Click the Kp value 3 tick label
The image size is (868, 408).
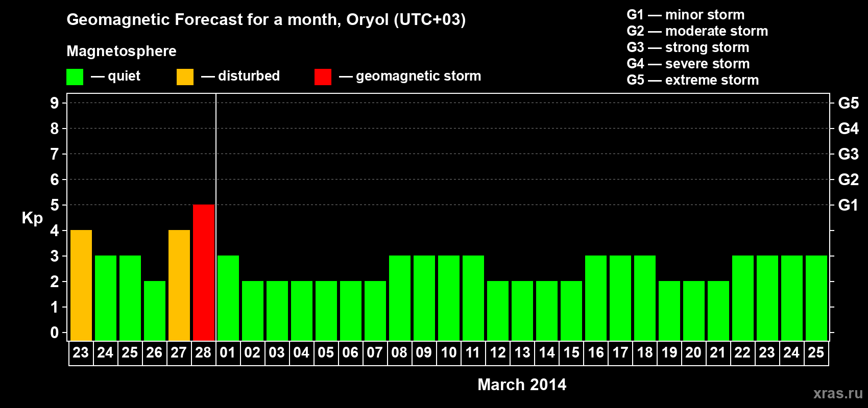pos(55,256)
